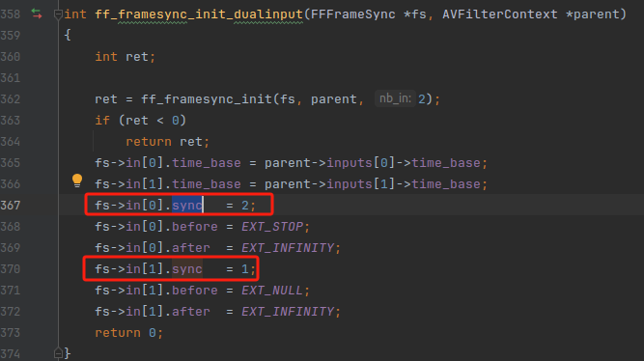Screen dimensions: 644x361
Task: Click the ff_framesync_init call on line 362
Action: click(x=207, y=99)
